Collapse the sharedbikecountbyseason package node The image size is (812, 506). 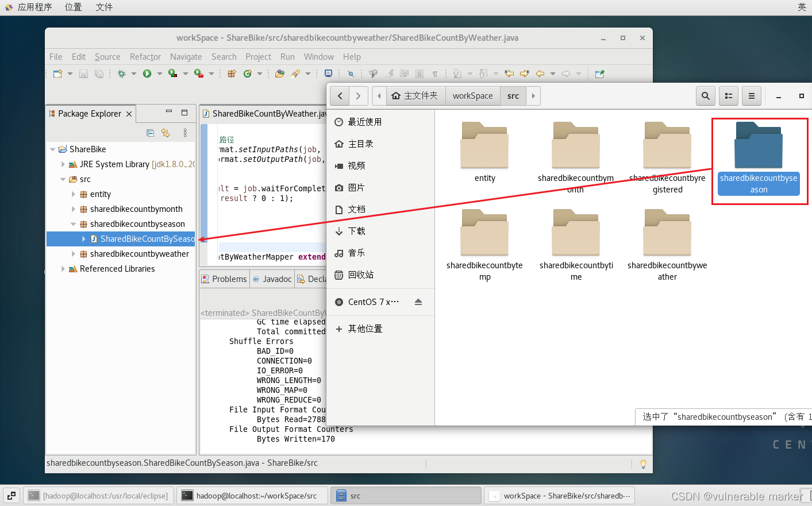click(74, 224)
